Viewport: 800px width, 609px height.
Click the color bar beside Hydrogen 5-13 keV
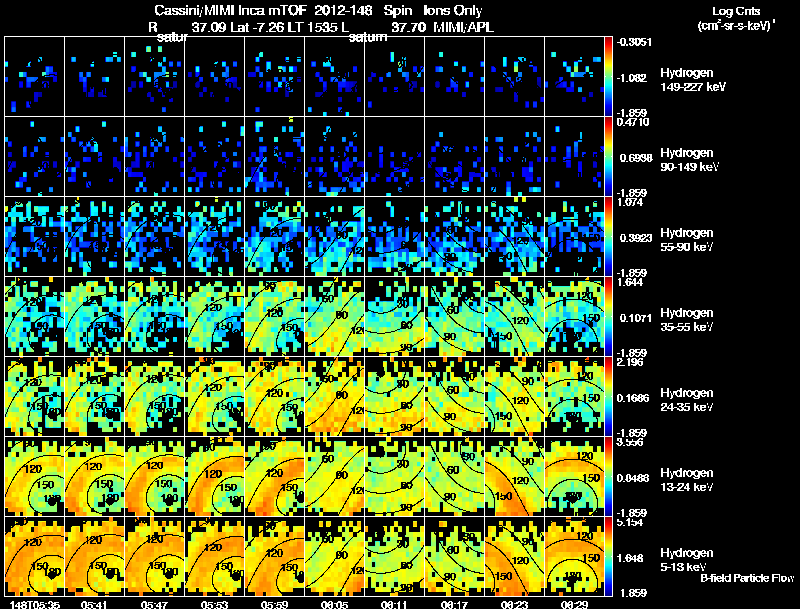click(608, 557)
